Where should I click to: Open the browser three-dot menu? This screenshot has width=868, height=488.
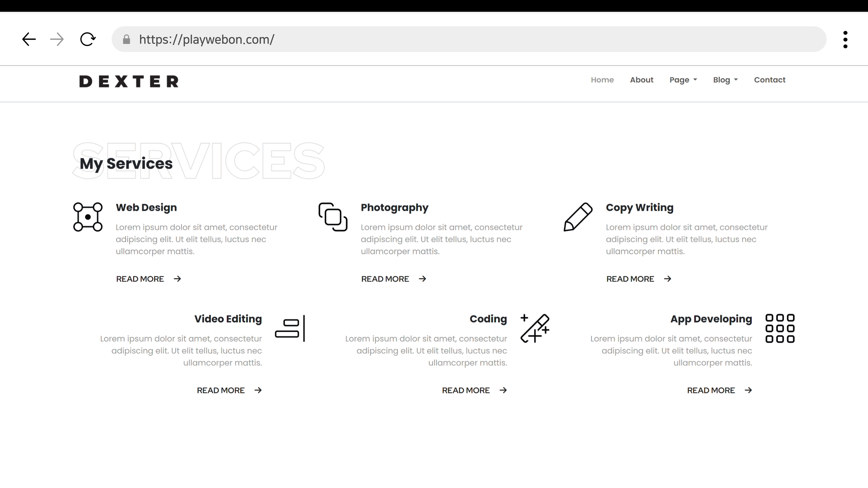[x=845, y=39]
